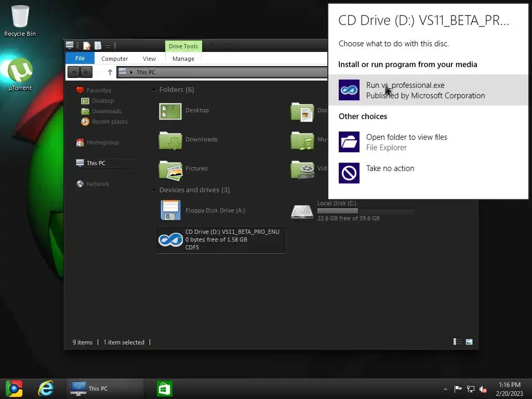This screenshot has height=399, width=532.
Task: Open Desktop under Favorites in sidebar
Action: 103,101
